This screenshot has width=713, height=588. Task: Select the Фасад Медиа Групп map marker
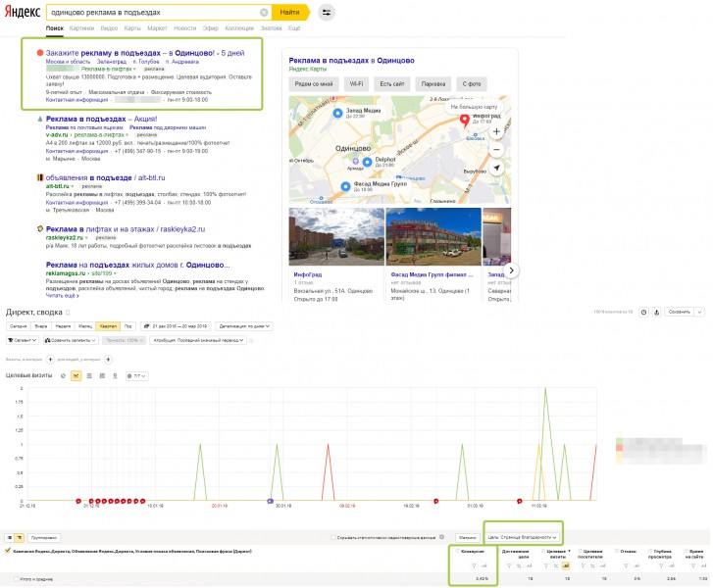pyautogui.click(x=345, y=186)
